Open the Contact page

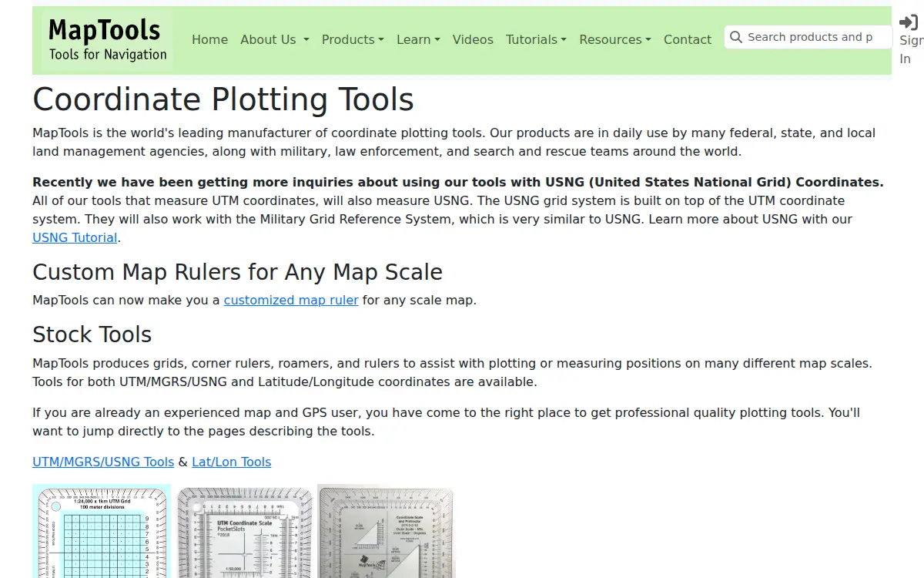pos(688,39)
